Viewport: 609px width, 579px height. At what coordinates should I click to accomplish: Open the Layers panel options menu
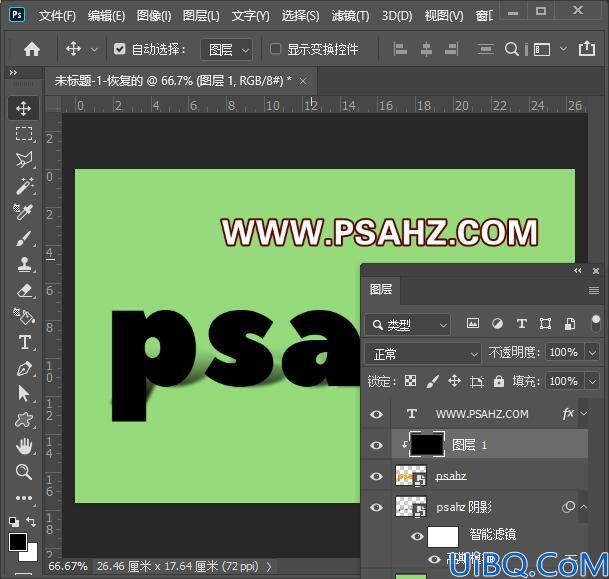coord(594,290)
